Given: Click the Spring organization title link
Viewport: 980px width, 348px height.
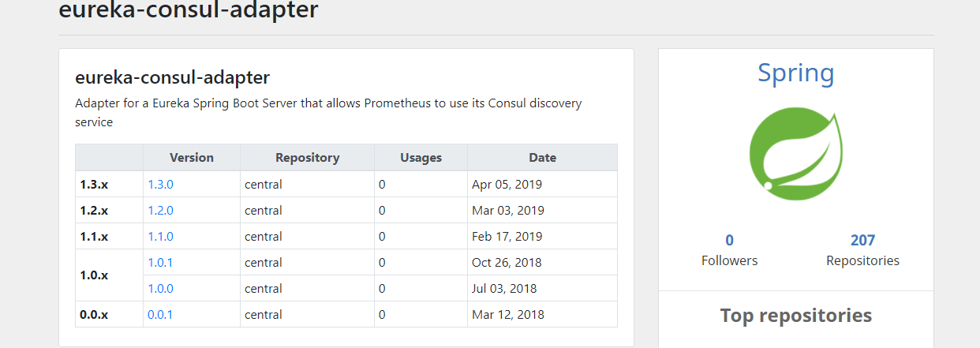Looking at the screenshot, I should 795,73.
